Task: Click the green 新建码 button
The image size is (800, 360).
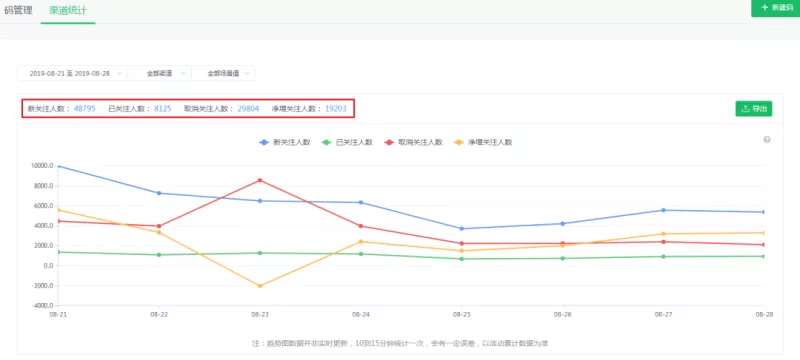Action: click(776, 8)
